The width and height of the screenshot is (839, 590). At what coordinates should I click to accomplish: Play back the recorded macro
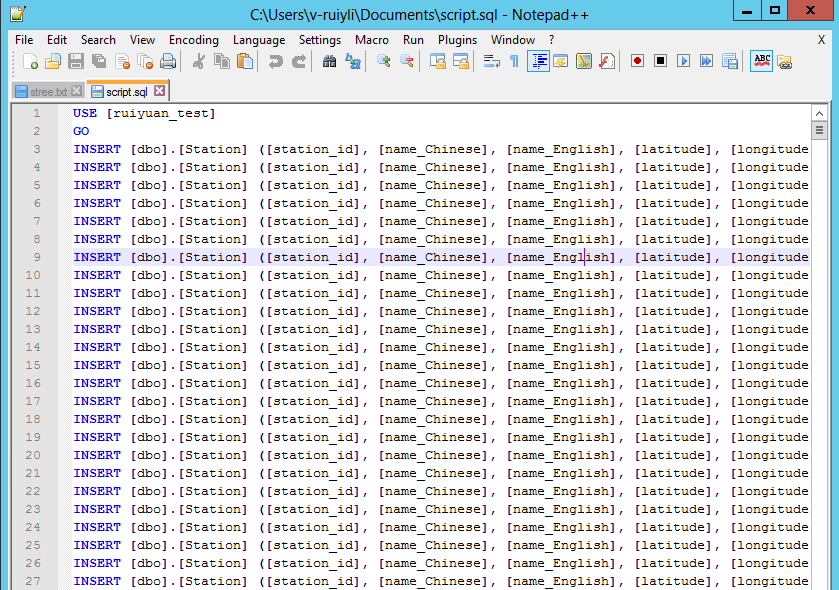[x=684, y=62]
